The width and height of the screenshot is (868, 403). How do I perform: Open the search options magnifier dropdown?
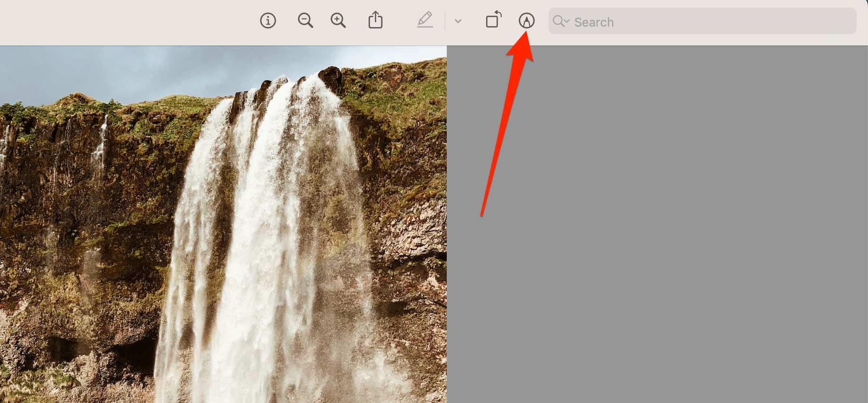pyautogui.click(x=561, y=21)
